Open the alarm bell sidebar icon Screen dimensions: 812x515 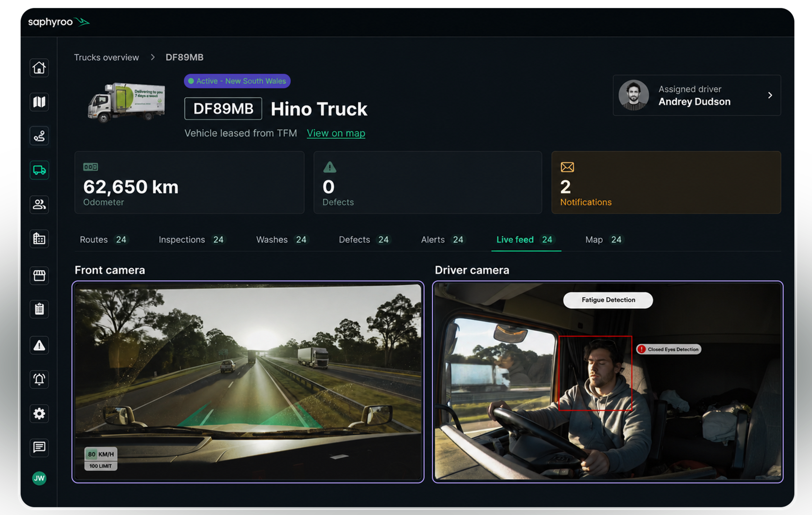click(x=39, y=379)
